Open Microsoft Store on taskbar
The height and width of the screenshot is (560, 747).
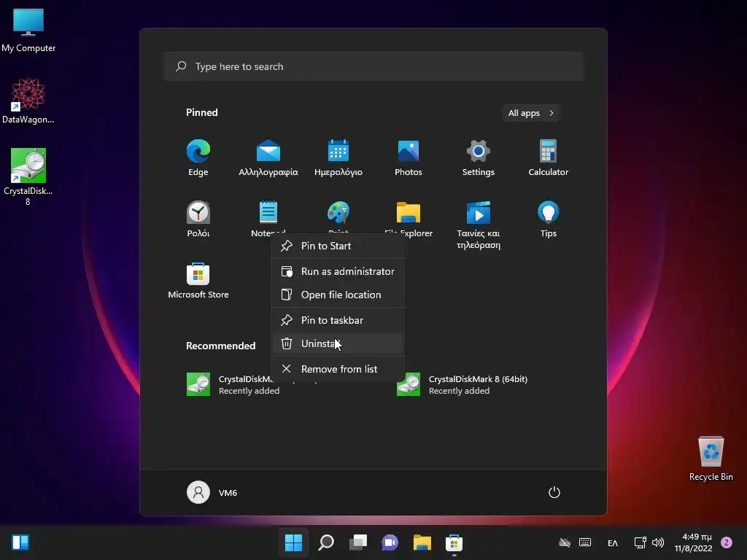pos(454,542)
